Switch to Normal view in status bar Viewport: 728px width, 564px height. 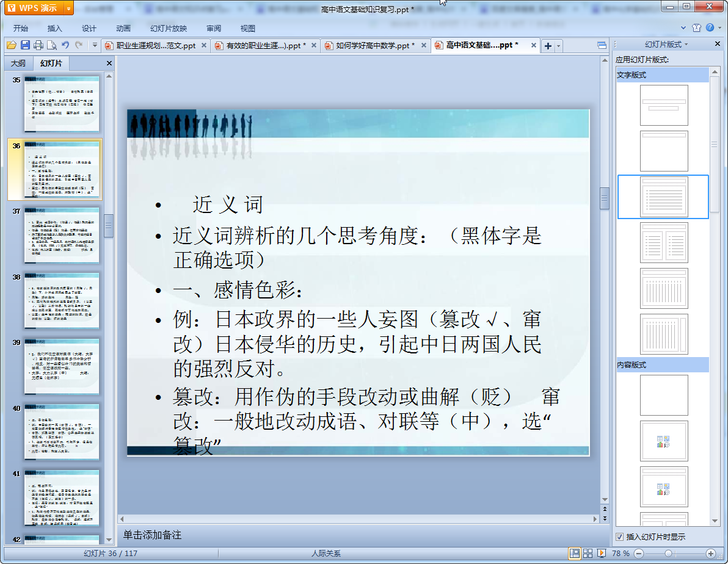click(x=574, y=554)
